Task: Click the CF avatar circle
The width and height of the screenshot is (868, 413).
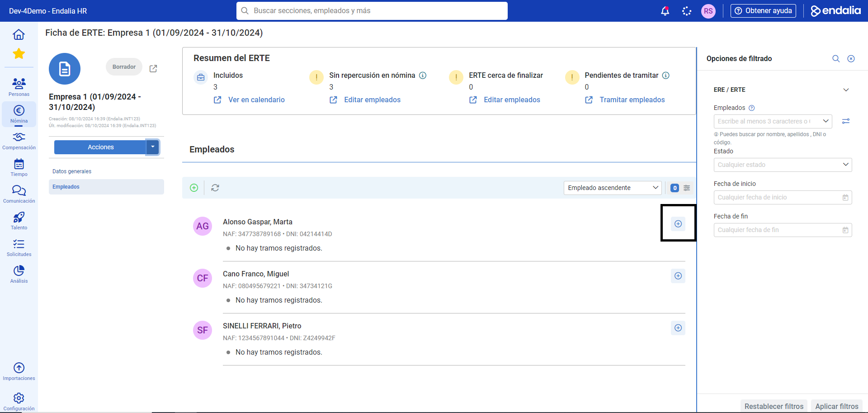Action: click(203, 278)
